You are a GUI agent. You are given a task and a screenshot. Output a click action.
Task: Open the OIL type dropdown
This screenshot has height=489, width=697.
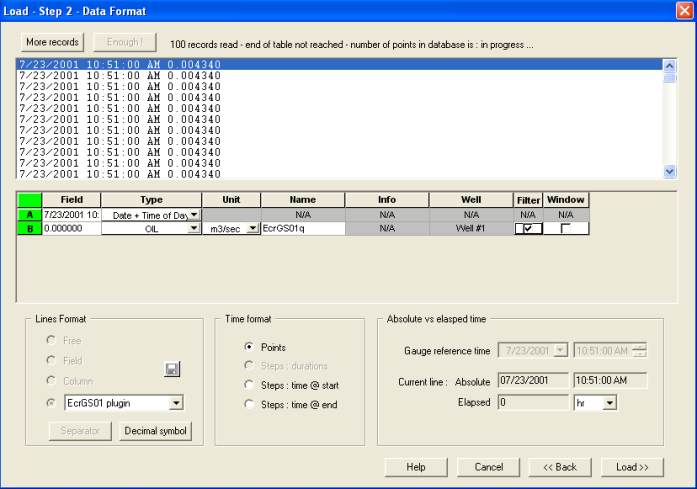[193, 229]
